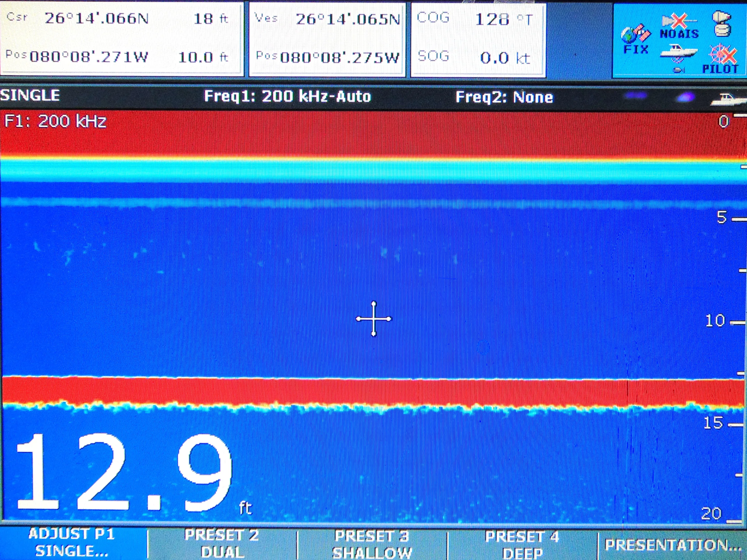Click the Freq1: 200 kHz-Auto label

click(287, 96)
